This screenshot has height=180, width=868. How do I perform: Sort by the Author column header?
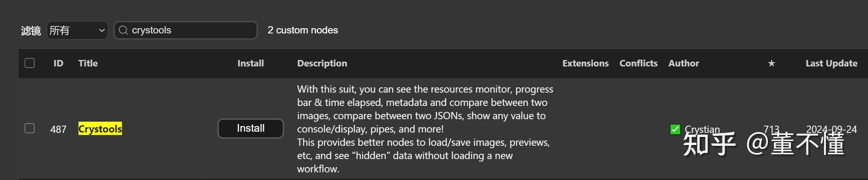pos(684,63)
